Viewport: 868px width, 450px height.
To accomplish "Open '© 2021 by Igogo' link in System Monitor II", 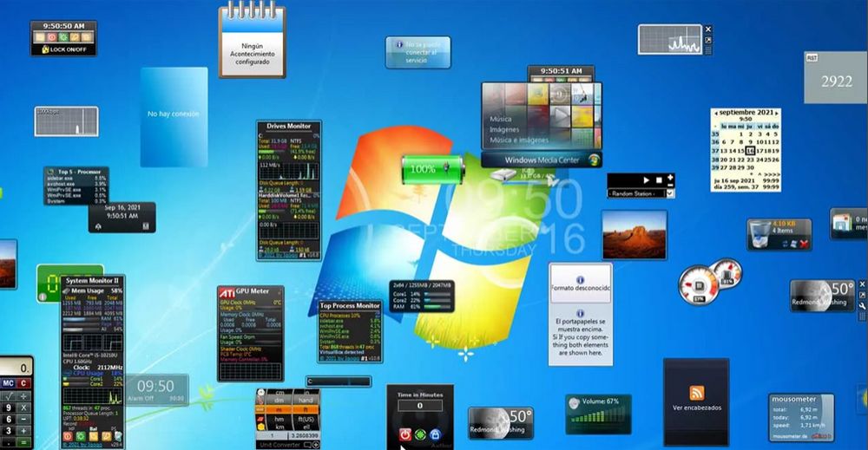I will coord(82,445).
